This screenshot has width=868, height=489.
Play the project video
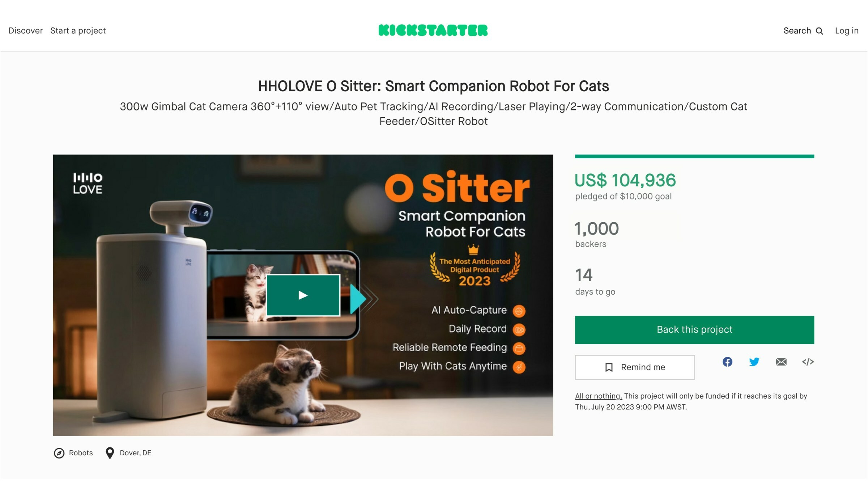[303, 295]
